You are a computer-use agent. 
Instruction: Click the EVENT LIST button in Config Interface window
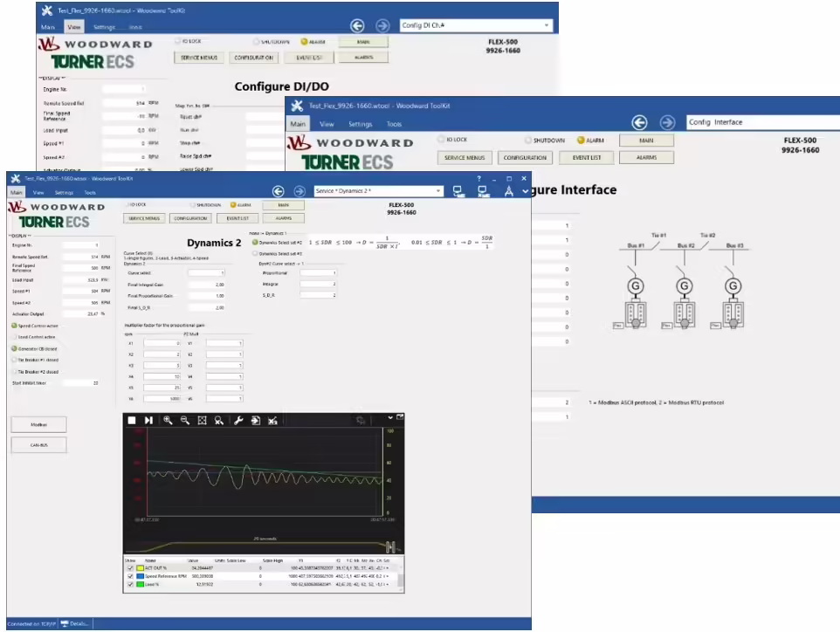[586, 158]
